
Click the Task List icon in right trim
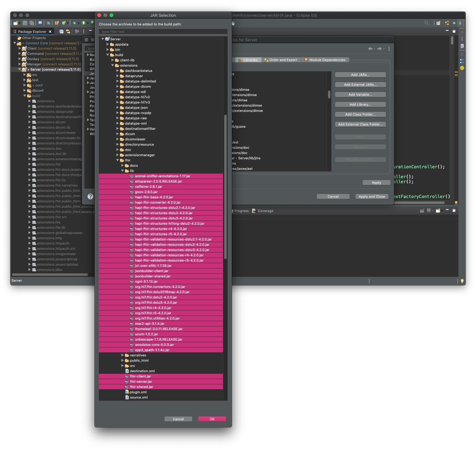click(462, 46)
